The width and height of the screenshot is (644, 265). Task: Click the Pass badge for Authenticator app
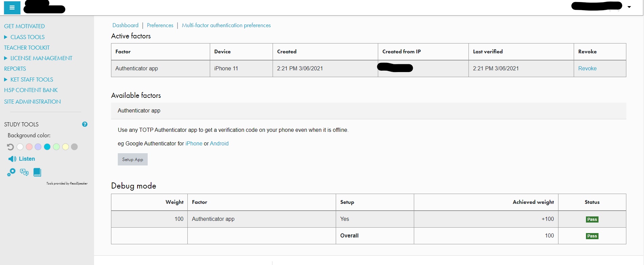coord(592,219)
